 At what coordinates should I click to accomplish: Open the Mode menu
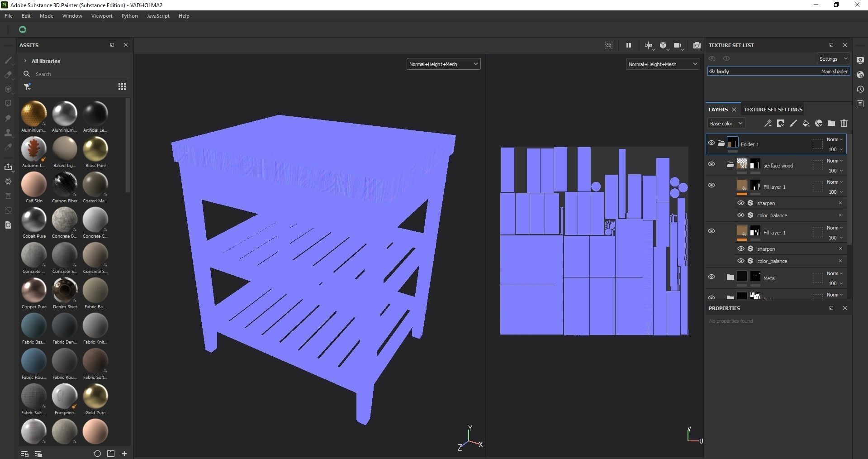click(47, 16)
